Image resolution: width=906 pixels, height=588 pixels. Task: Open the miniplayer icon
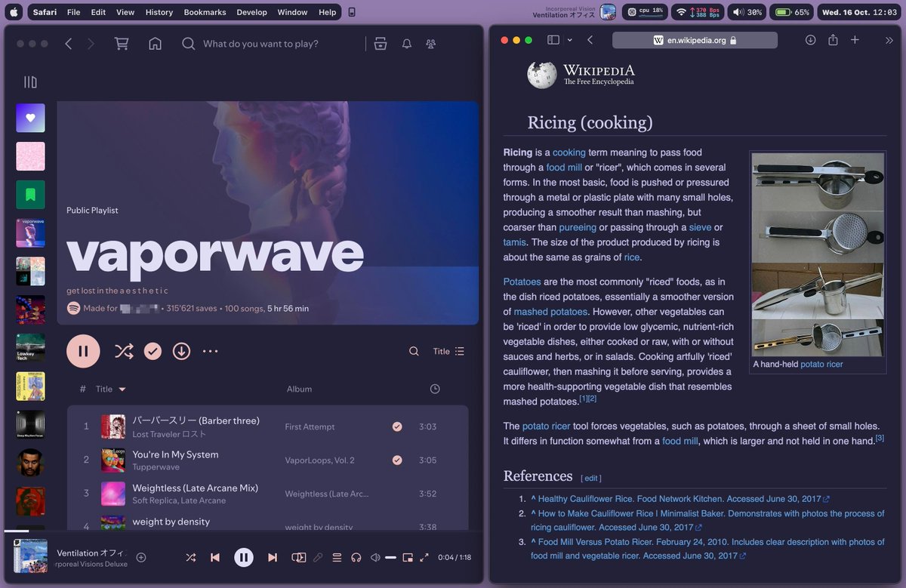tap(408, 557)
